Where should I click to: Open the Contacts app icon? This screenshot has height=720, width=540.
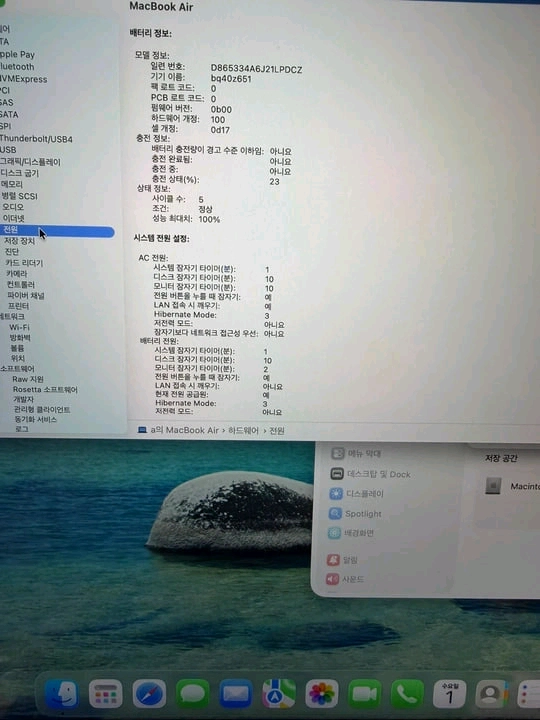point(492,694)
